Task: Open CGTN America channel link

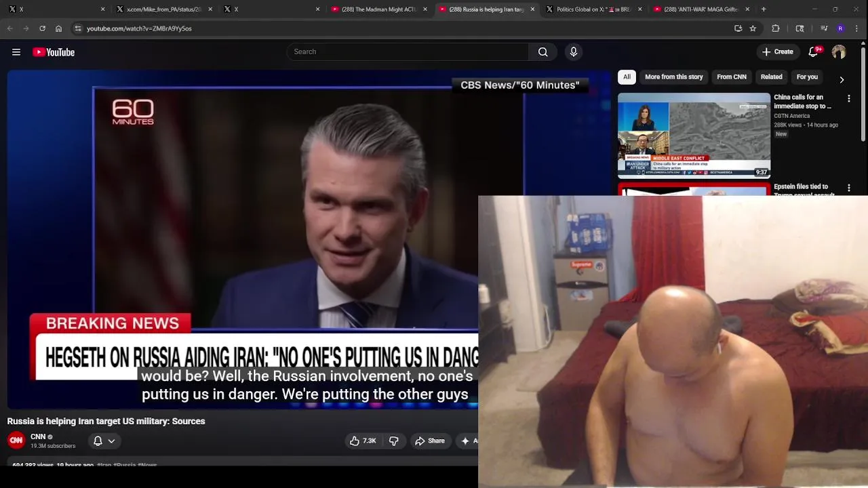Action: (791, 116)
